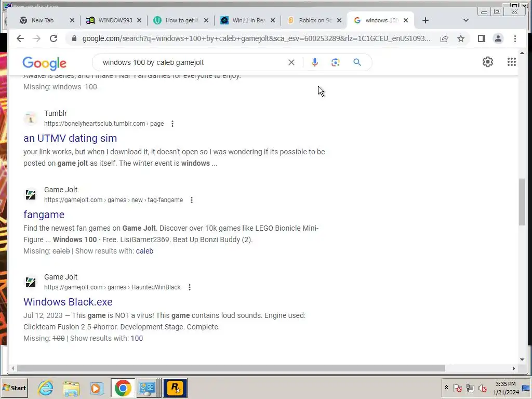Click the vertical scrollbar thumb
This screenshot has height=399, width=532.
pyautogui.click(x=522, y=202)
